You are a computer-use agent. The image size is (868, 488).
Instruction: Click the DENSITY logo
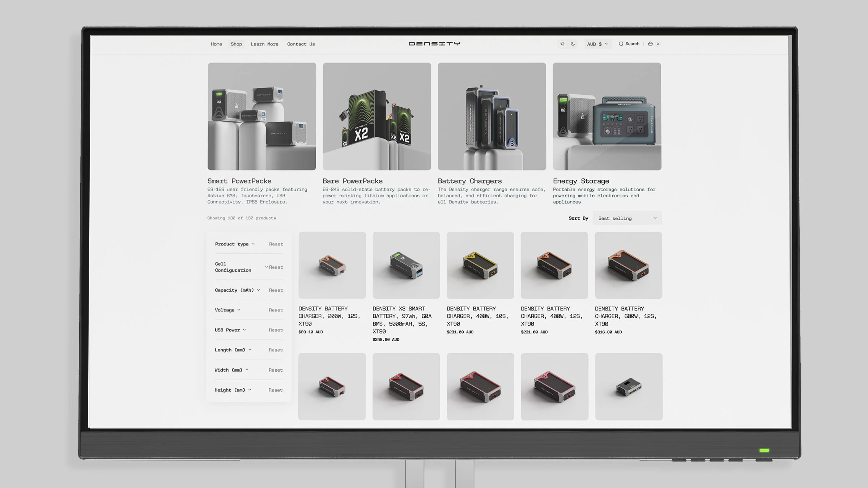click(x=434, y=44)
